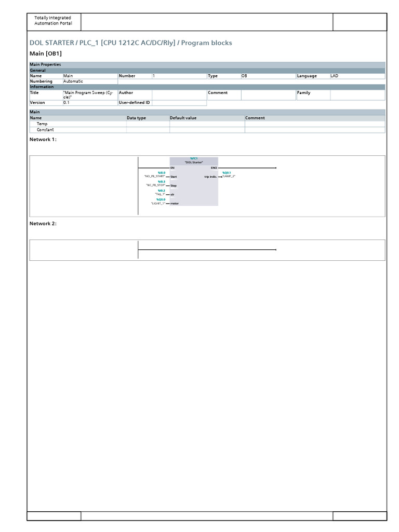399x532 pixels.
Task: Click the "motor" parameter on the block
Action: click(175, 204)
